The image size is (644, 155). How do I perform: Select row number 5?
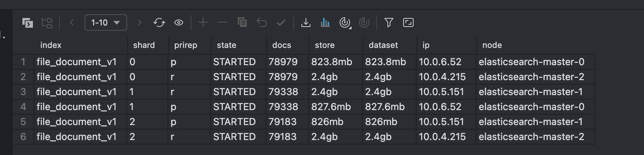click(x=23, y=122)
